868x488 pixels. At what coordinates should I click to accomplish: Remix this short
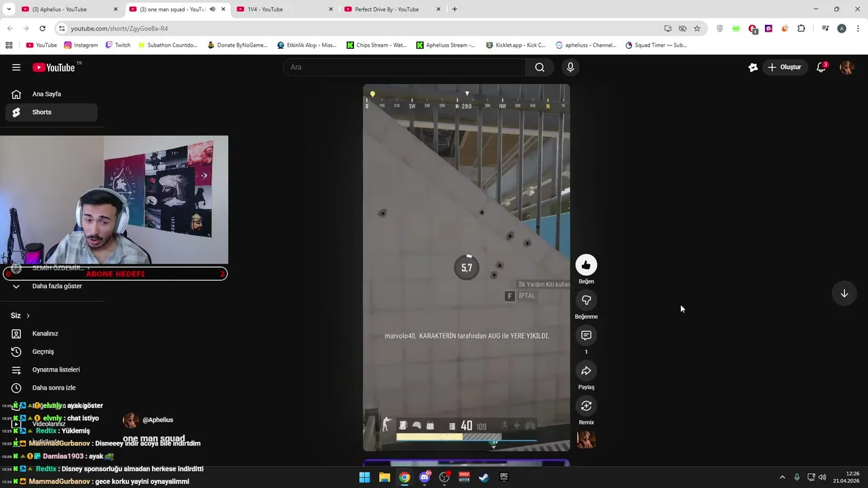(586, 406)
